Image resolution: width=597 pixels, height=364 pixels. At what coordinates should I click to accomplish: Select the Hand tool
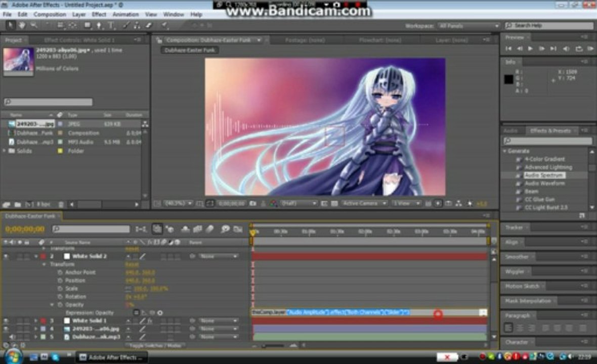[22, 25]
